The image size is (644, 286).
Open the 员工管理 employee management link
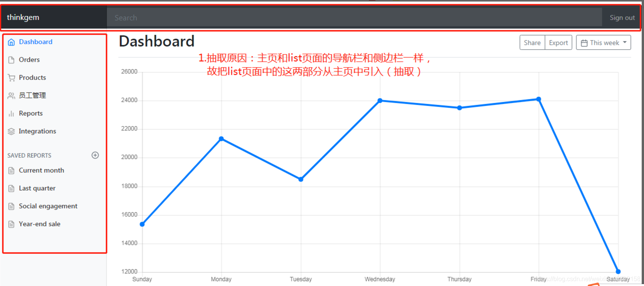point(32,95)
